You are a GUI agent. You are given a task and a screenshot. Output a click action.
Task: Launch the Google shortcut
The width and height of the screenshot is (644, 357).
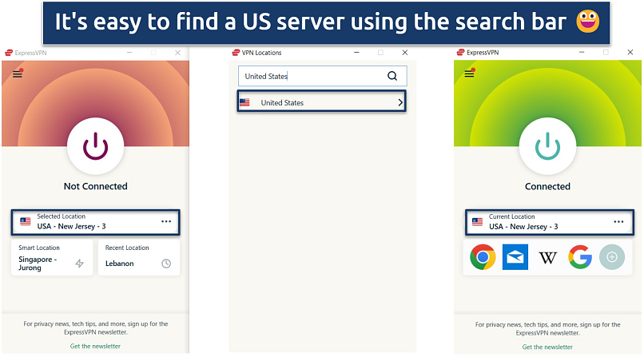[x=580, y=257]
